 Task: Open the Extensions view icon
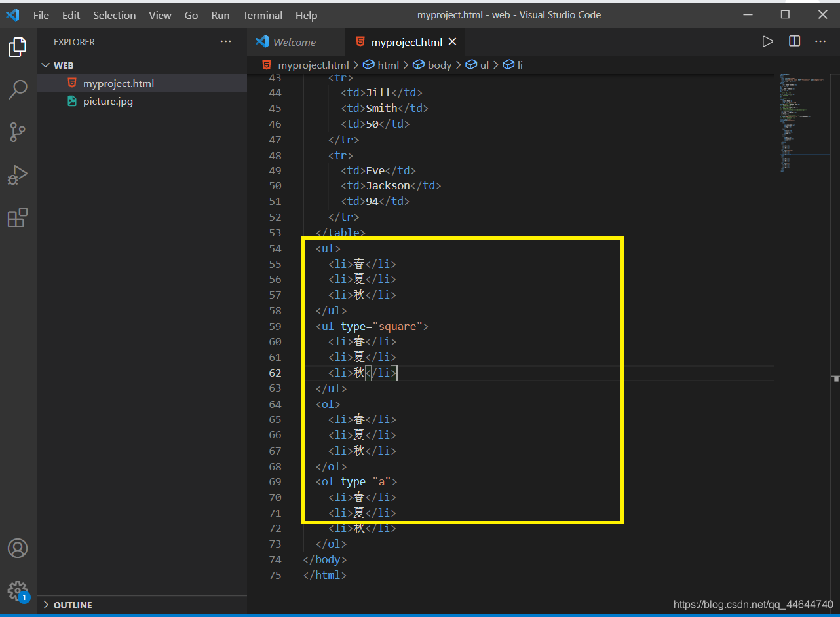18,217
